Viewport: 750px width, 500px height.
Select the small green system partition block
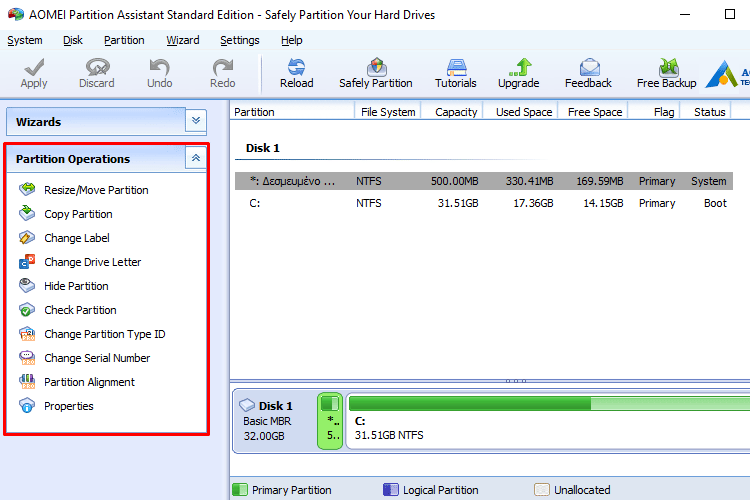click(330, 421)
